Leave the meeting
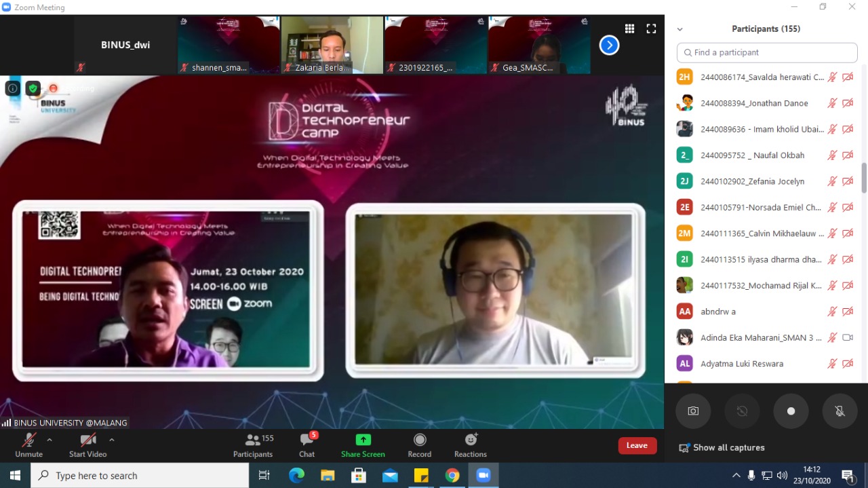Image resolution: width=868 pixels, height=488 pixels. (x=637, y=445)
